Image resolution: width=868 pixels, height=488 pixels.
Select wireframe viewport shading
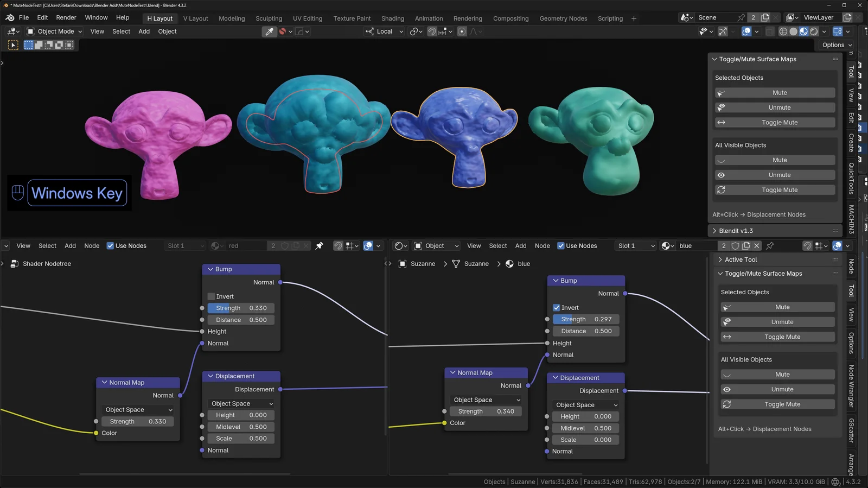783,31
